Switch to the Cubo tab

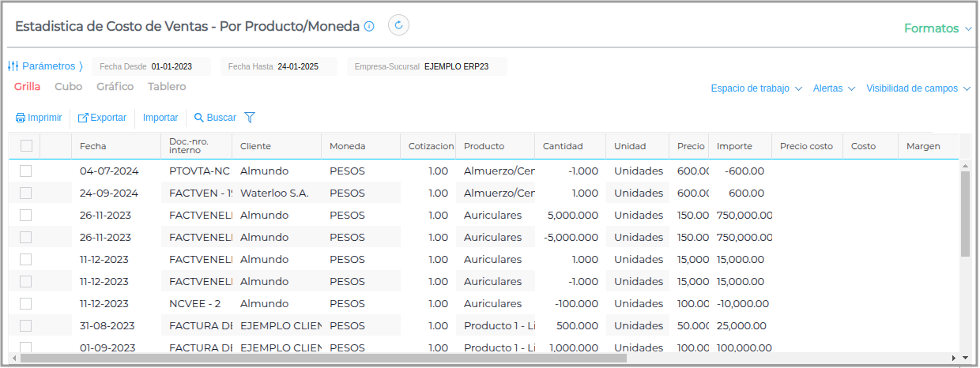pos(68,87)
